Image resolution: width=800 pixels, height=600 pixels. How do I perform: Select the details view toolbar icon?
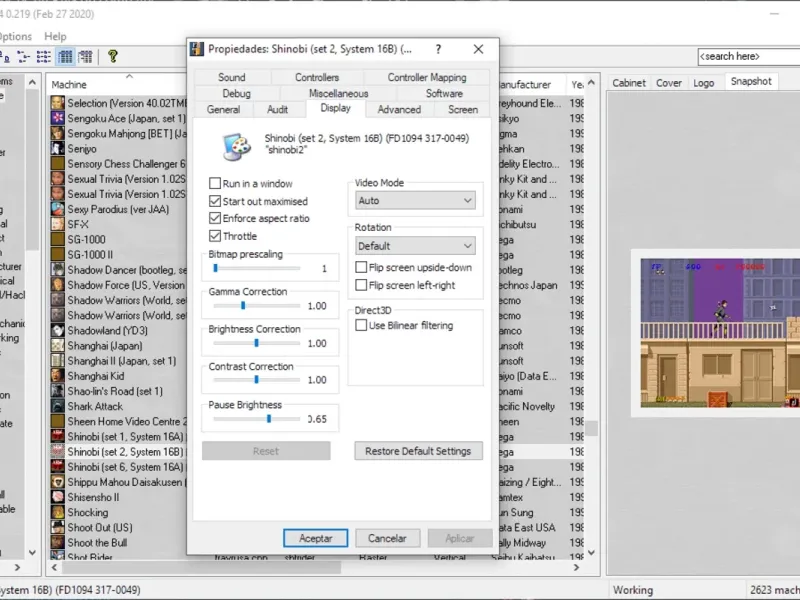point(65,56)
